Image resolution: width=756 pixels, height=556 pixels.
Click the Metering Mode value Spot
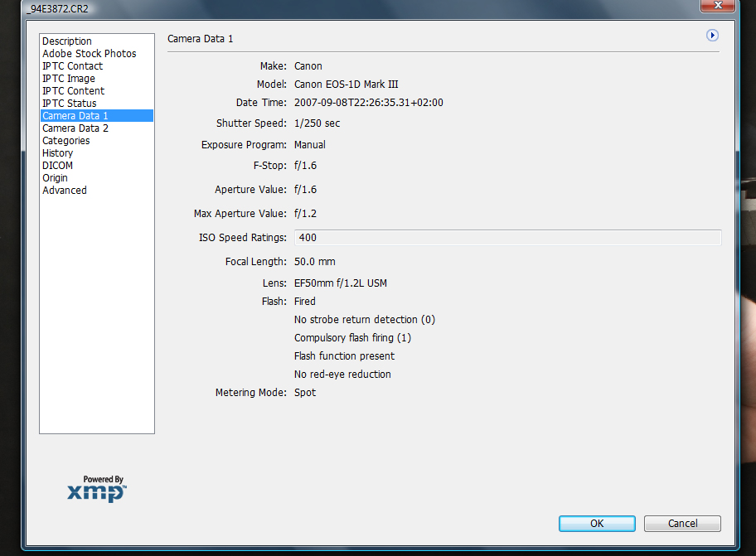305,393
